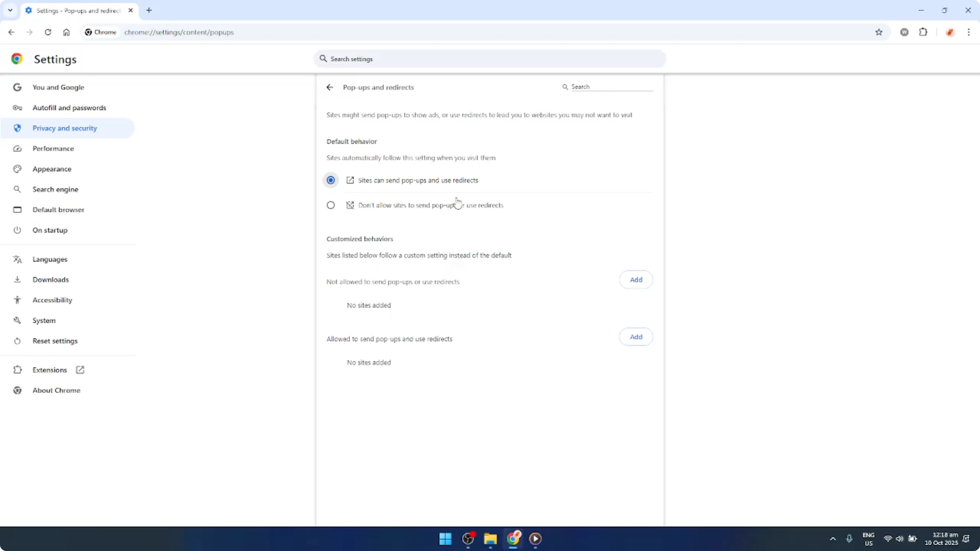Open Accessibility settings

point(52,301)
